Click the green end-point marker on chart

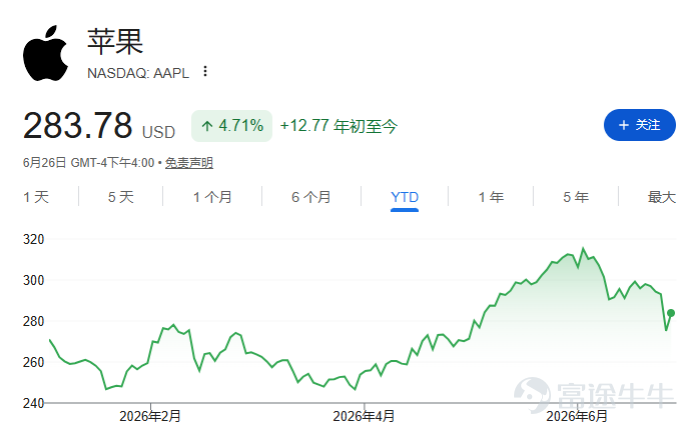coord(671,313)
